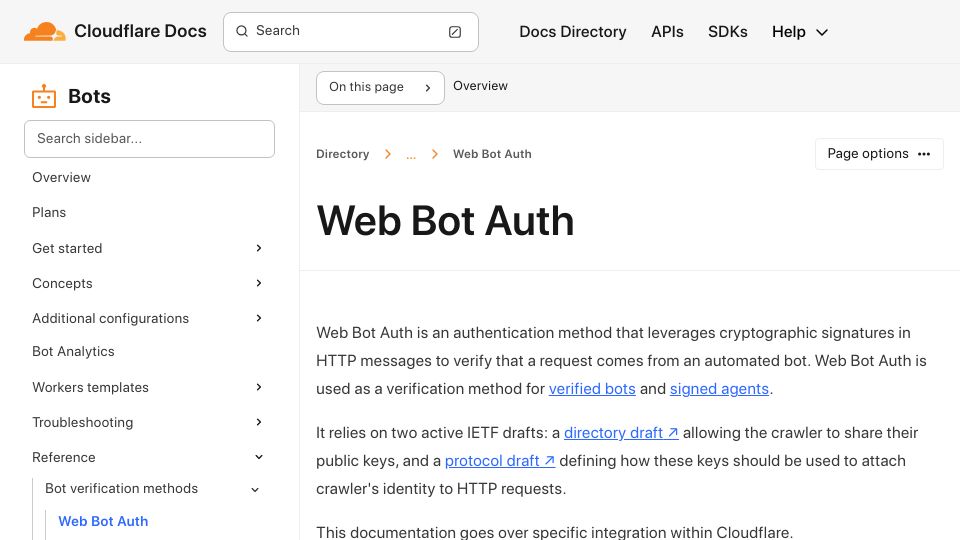Click the breadcrumb arrow after Directory
Screen dimensions: 960x540
click(x=388, y=154)
